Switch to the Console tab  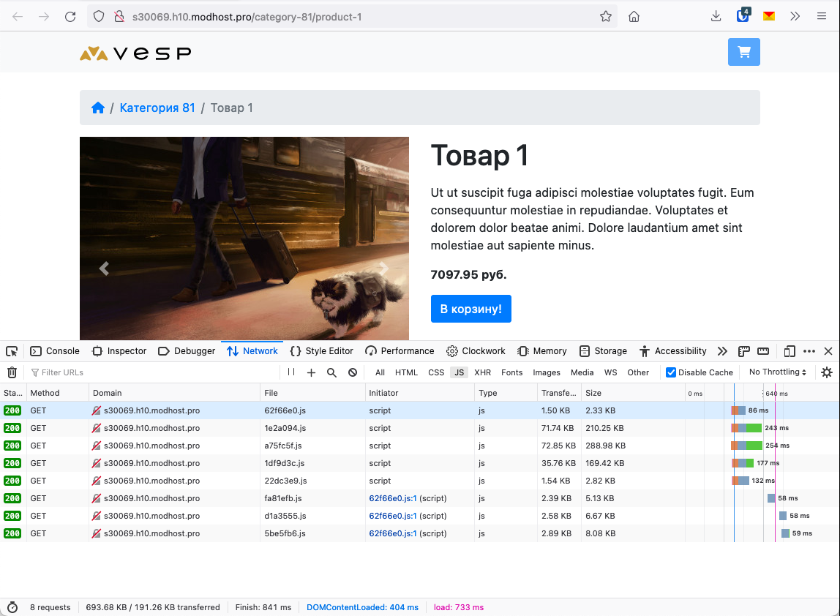(55, 351)
